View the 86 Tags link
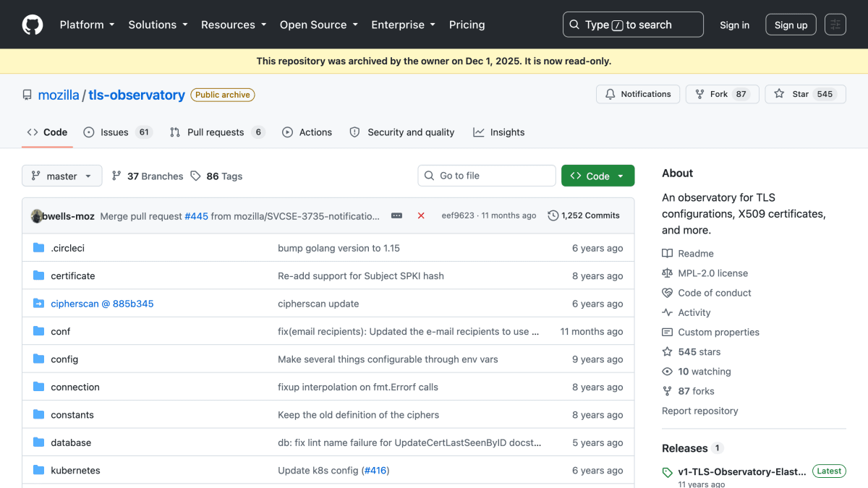868x488 pixels. tap(216, 176)
